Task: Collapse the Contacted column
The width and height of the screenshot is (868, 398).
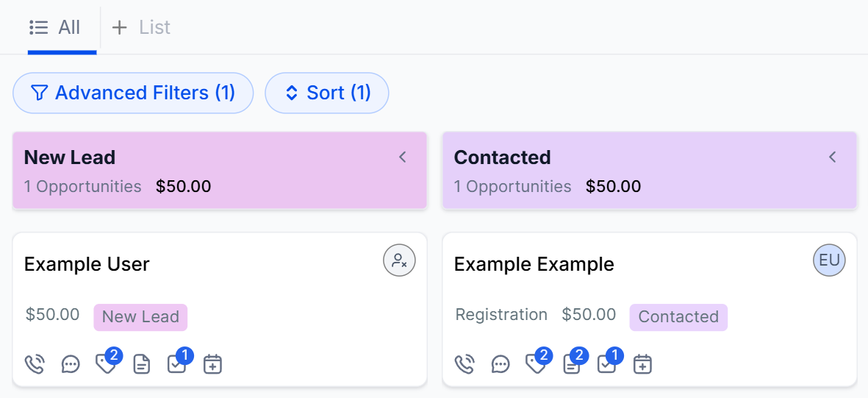Action: 833,157
